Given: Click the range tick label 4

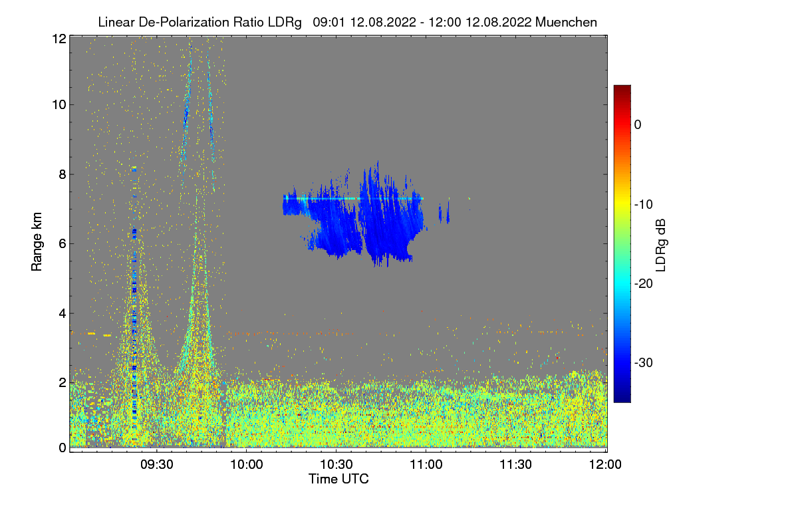Looking at the screenshot, I should click(x=63, y=313).
